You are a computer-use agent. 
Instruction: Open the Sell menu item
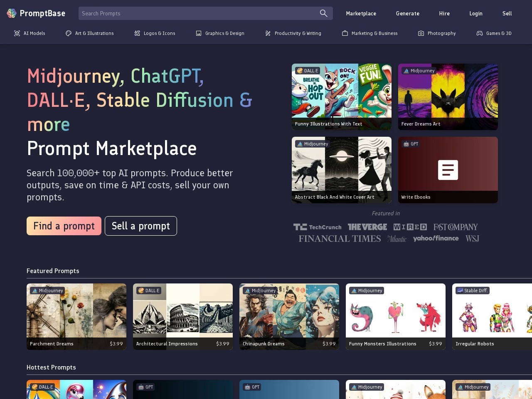[x=507, y=13]
